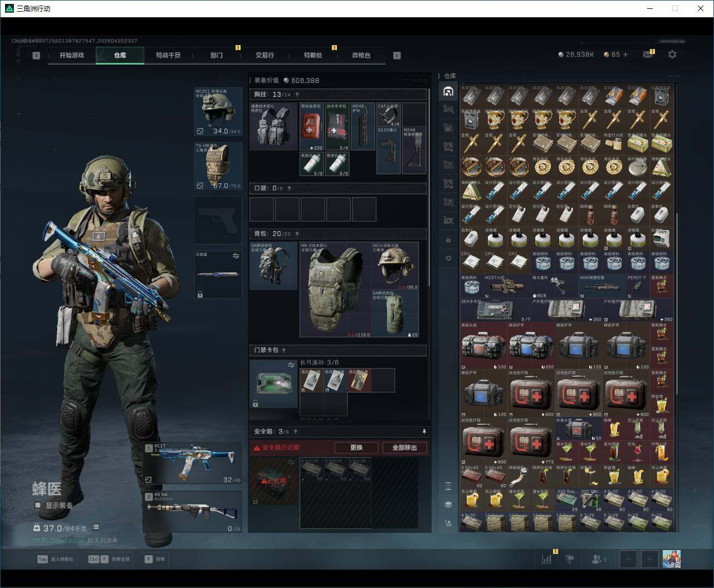Select the TG-H body armor slot

[x=218, y=166]
